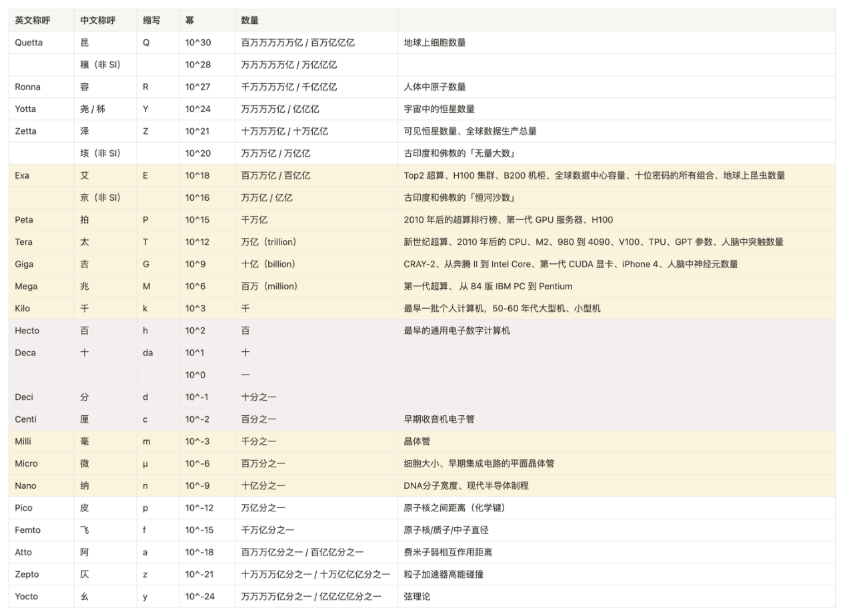
Task: Click the 弦理论 description cell
Action: pos(616,597)
